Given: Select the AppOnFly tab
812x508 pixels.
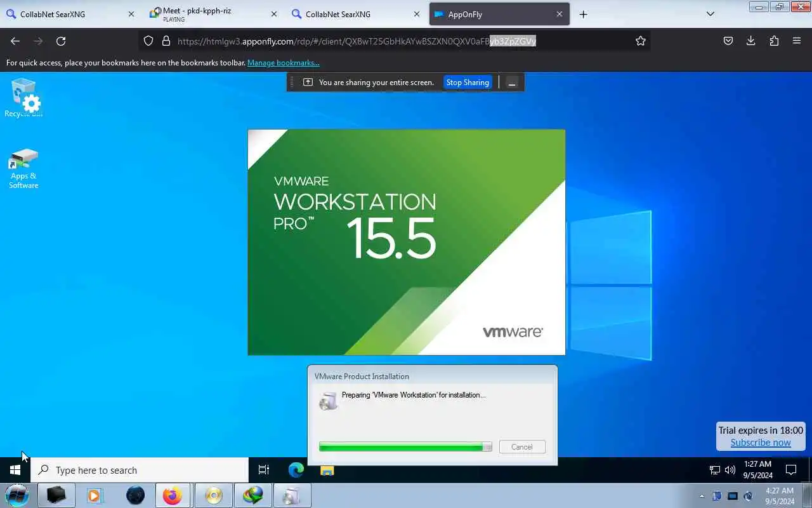Looking at the screenshot, I should click(499, 14).
